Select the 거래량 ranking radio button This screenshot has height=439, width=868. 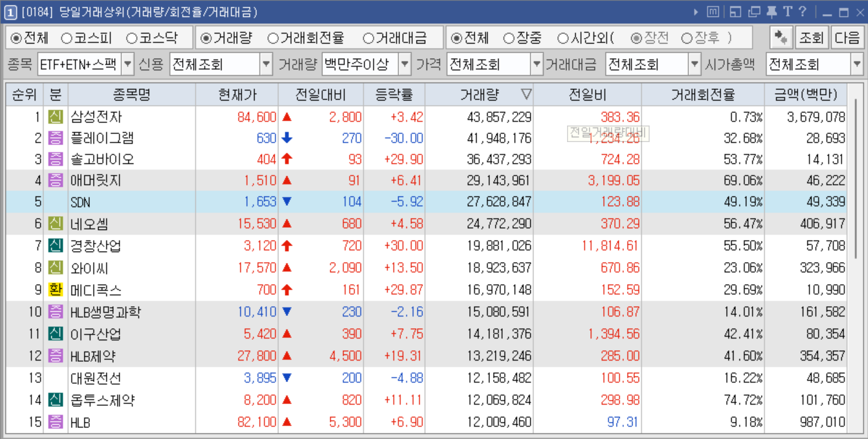[206, 38]
